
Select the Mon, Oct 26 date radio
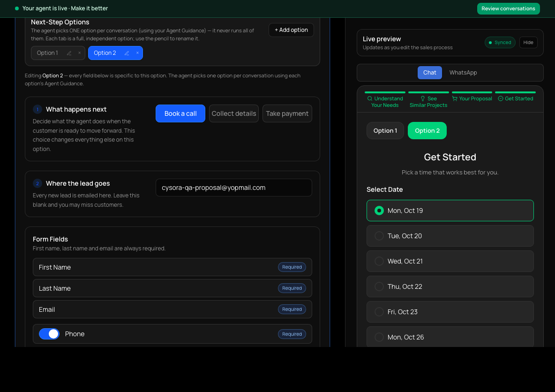pyautogui.click(x=379, y=337)
